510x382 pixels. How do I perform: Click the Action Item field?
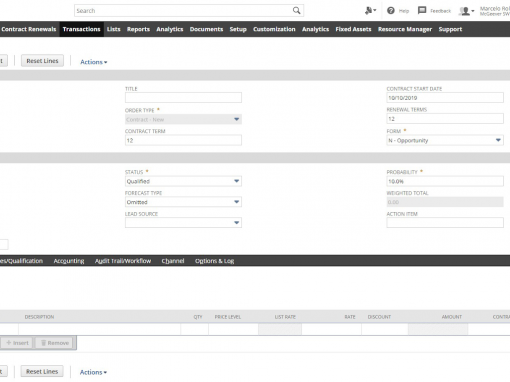click(445, 223)
